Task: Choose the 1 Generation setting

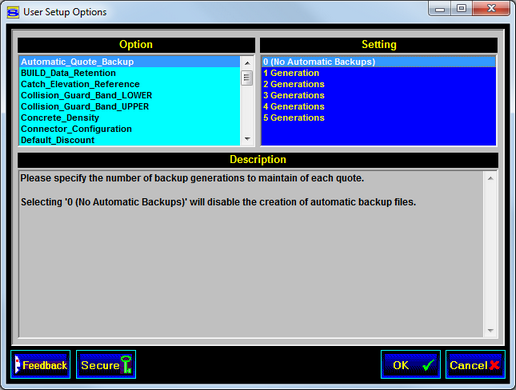Action: (x=379, y=73)
